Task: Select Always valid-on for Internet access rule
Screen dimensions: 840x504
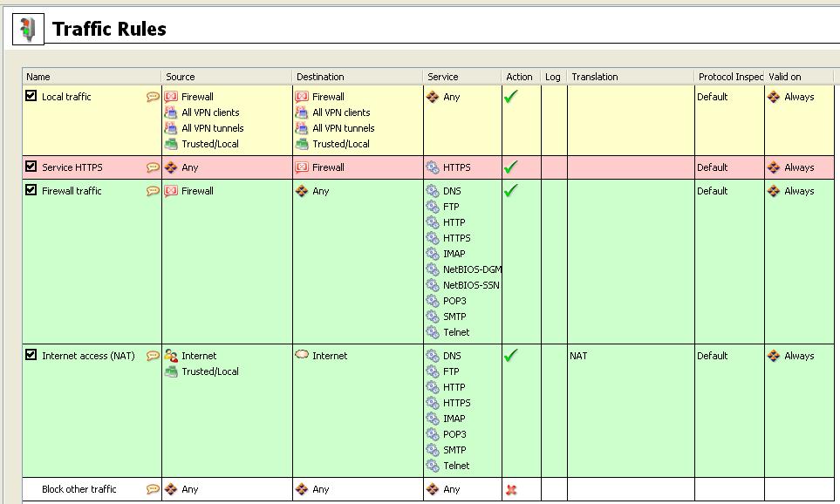Action: 799,356
